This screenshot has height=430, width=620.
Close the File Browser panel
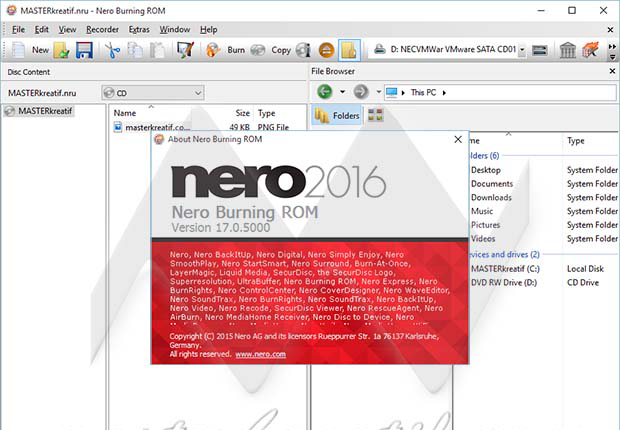pos(612,71)
